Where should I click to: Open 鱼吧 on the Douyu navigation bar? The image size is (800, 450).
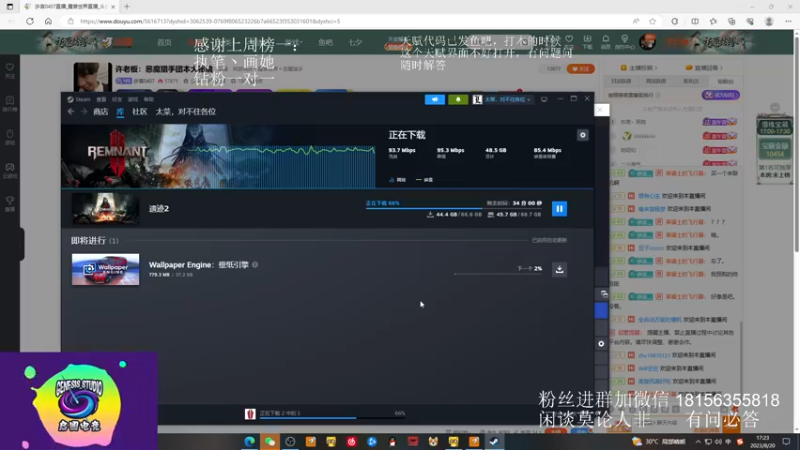pos(326,42)
